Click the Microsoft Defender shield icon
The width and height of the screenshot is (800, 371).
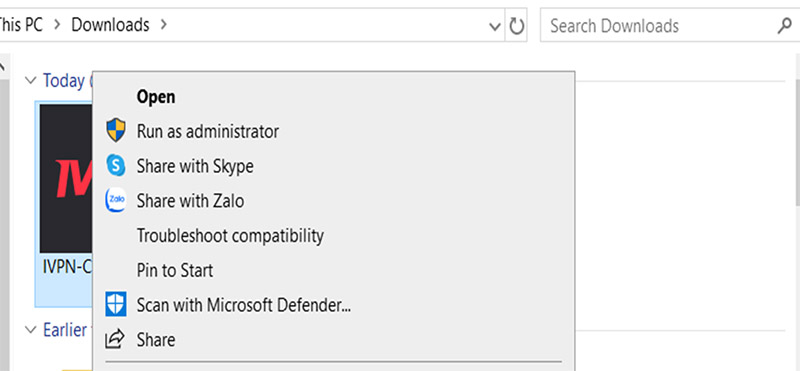click(116, 305)
